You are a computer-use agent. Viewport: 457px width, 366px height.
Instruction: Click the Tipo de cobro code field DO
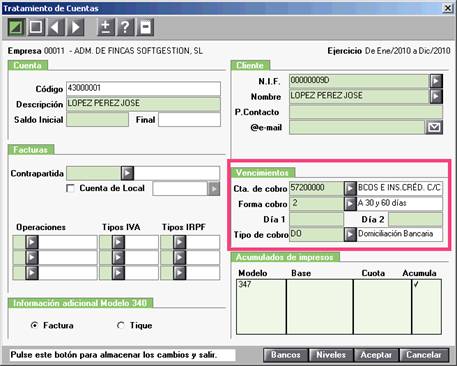(x=316, y=234)
